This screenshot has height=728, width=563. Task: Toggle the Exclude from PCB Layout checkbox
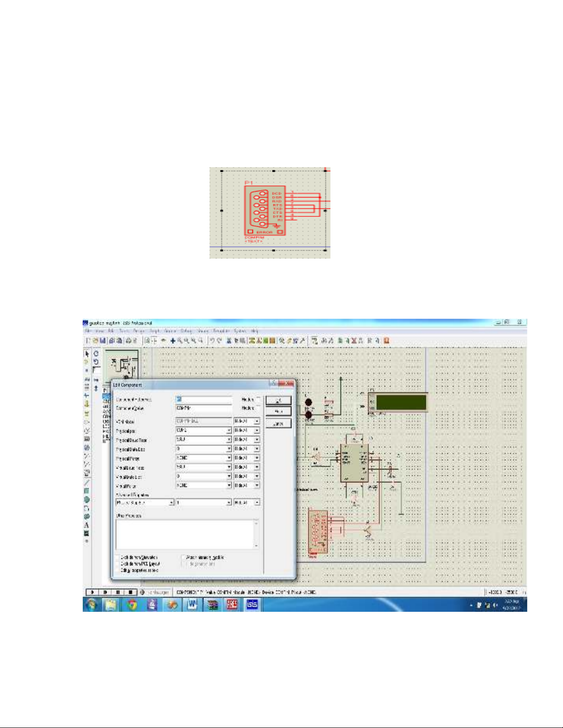tap(117, 564)
